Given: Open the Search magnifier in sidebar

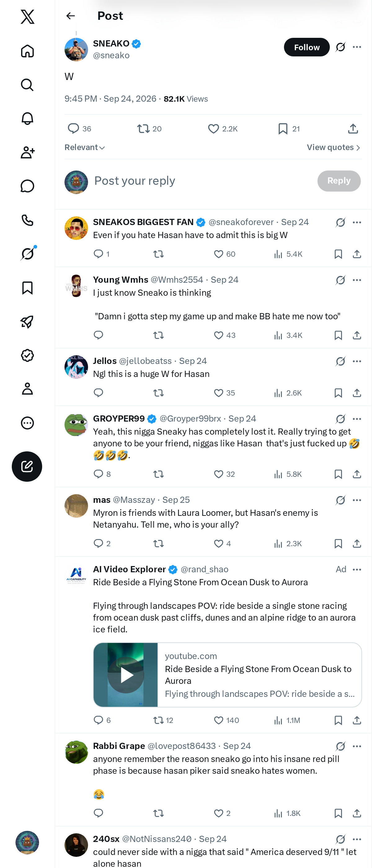Looking at the screenshot, I should coord(27,85).
